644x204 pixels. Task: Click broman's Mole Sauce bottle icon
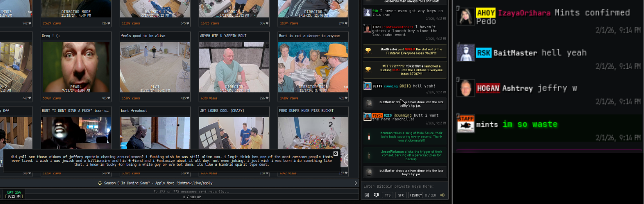(x=369, y=136)
